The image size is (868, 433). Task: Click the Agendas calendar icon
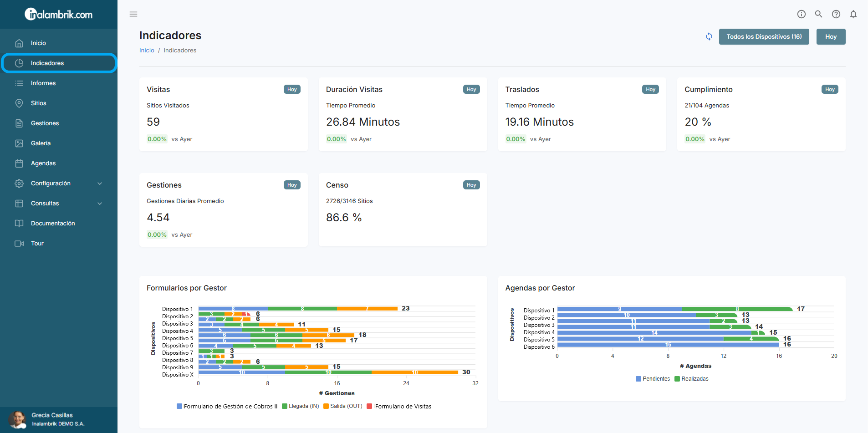[x=19, y=163]
